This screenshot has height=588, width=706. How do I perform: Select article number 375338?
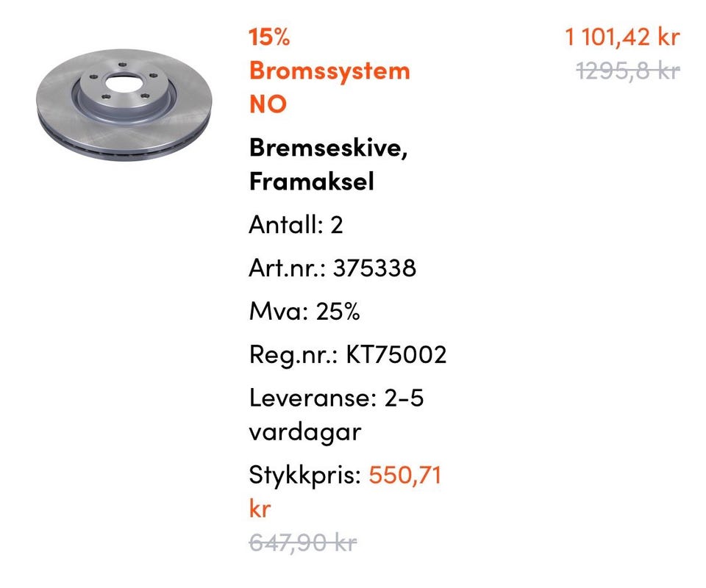(374, 268)
